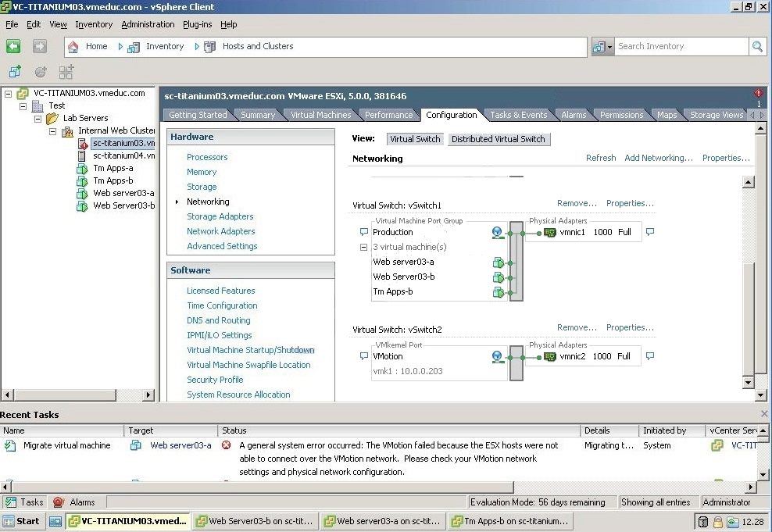Click the vmnic2 physical adapter icon
The width and height of the screenshot is (772, 532).
tap(550, 356)
